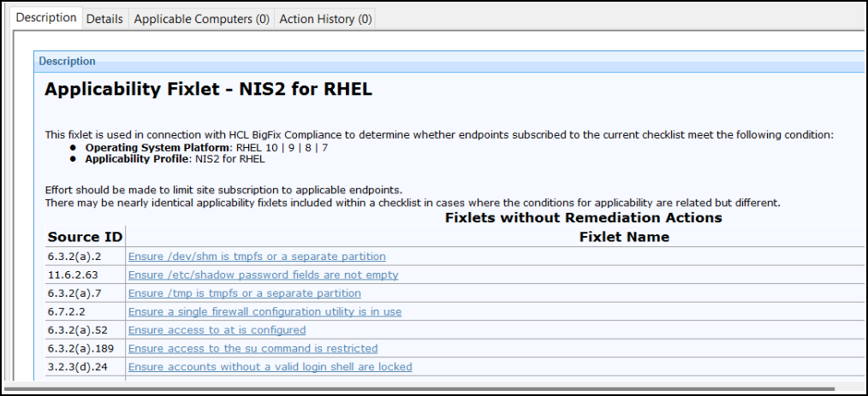The height and width of the screenshot is (396, 868).
Task: Open 'Ensure access to at is configured' link
Action: (x=217, y=330)
